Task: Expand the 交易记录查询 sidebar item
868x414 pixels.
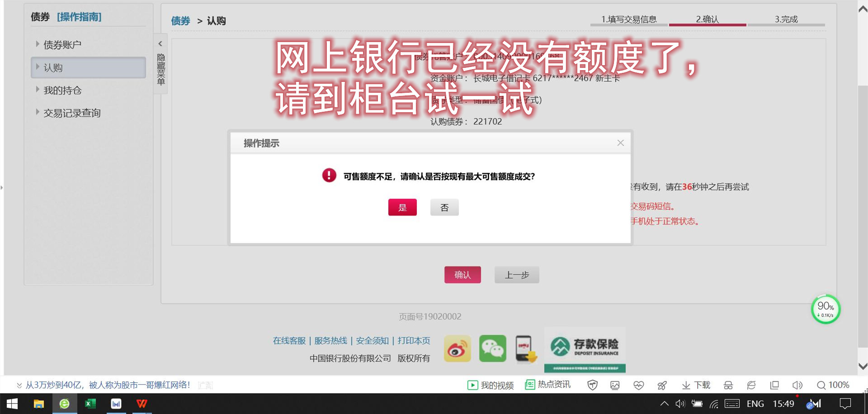Action: click(x=72, y=112)
